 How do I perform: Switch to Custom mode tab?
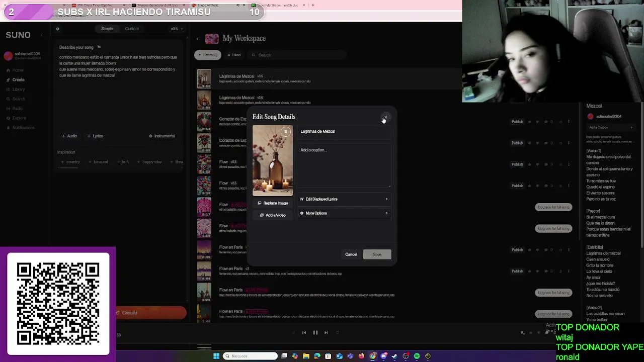pos(132,29)
